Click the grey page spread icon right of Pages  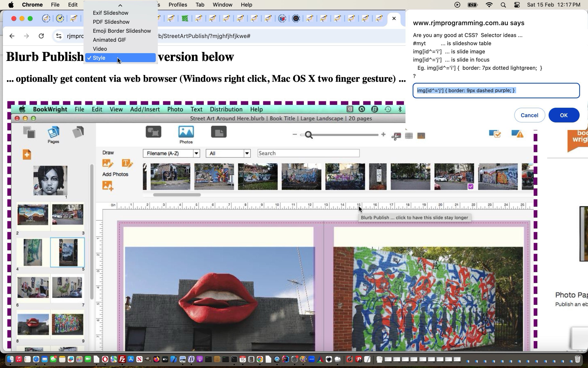tap(78, 132)
